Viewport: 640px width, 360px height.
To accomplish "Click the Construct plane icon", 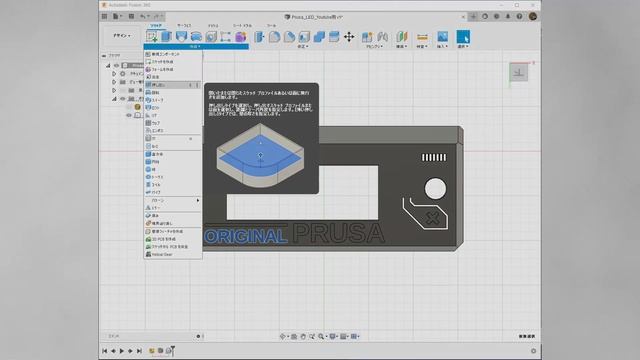I will [402, 37].
